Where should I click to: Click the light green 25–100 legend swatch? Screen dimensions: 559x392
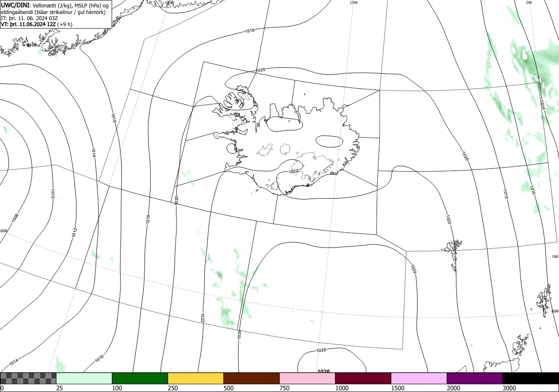(84, 378)
